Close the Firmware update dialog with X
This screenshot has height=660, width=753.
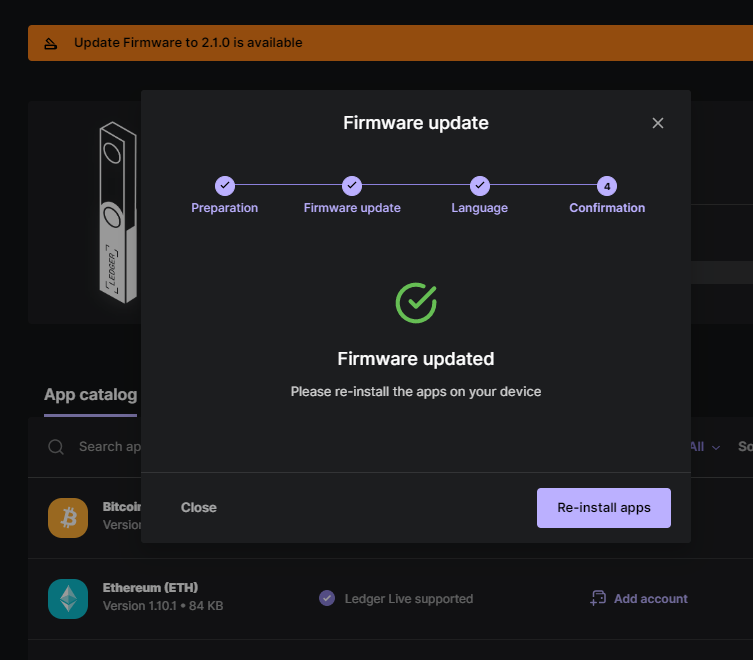657,123
